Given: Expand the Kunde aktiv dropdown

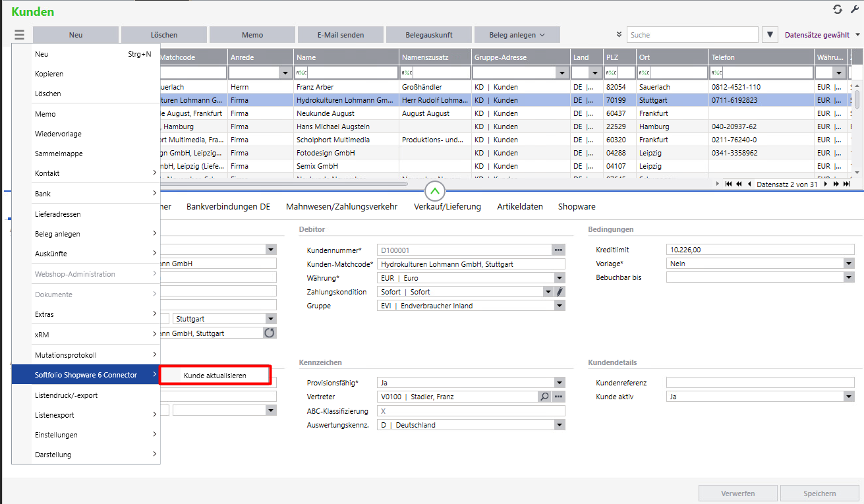Looking at the screenshot, I should tap(848, 397).
